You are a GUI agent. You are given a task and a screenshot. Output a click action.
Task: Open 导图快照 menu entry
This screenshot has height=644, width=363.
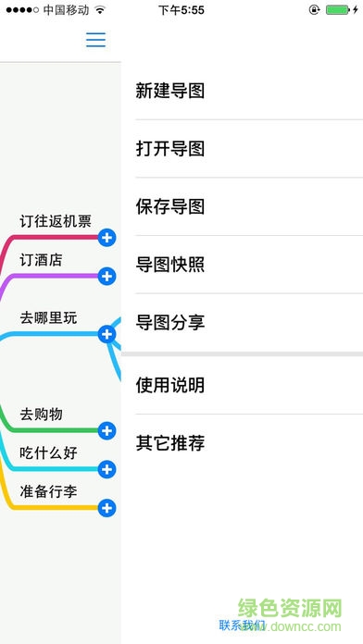pyautogui.click(x=242, y=265)
